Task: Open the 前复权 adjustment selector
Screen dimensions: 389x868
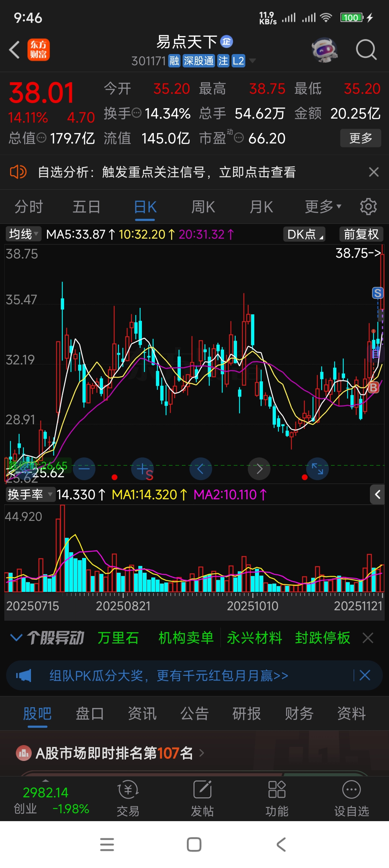Action: coord(361,234)
